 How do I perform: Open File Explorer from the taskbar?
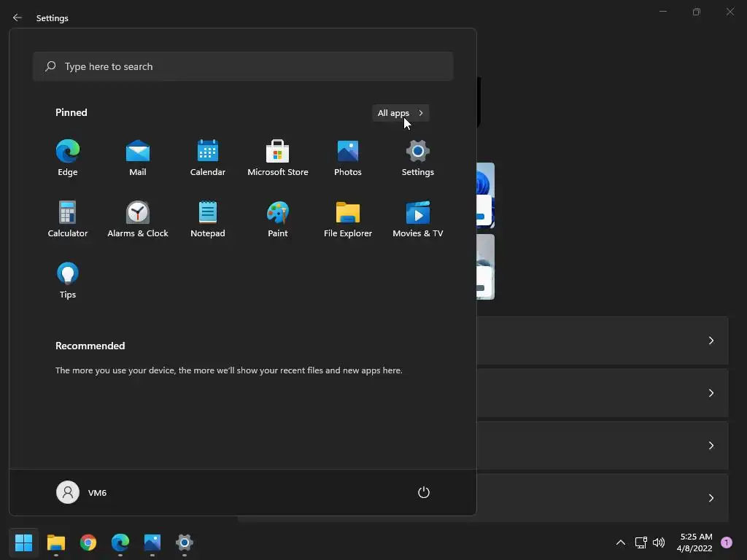(55, 542)
